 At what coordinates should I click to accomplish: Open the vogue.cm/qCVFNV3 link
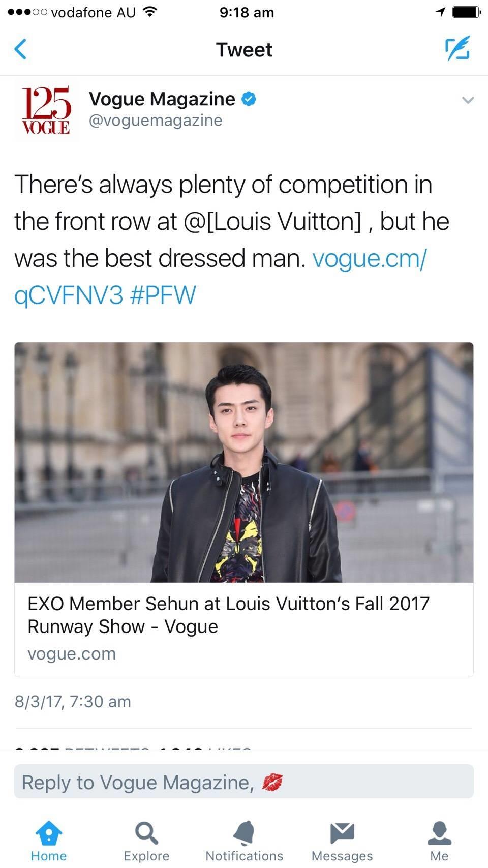pos(369,258)
